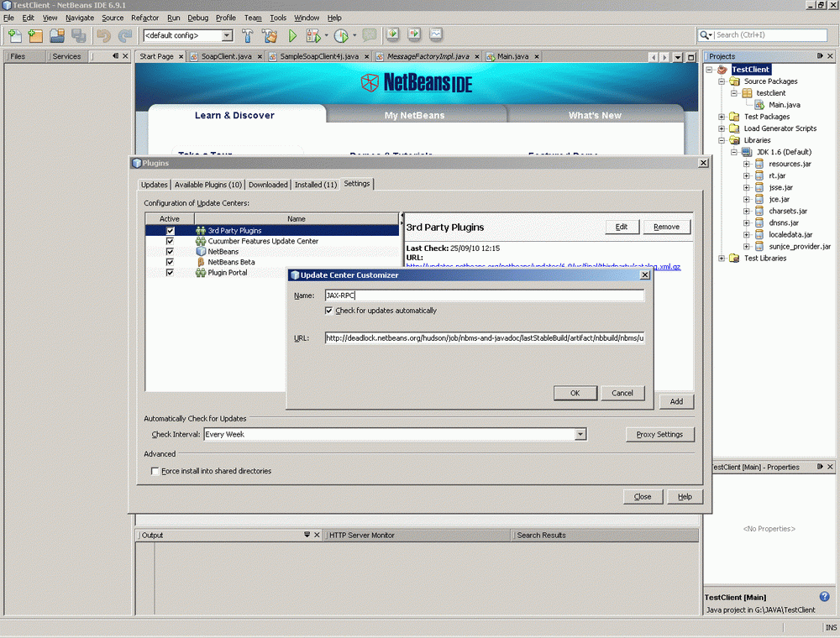Click the Name input field with JAX-RPC
Screen dimensions: 840x638
[x=485, y=295]
